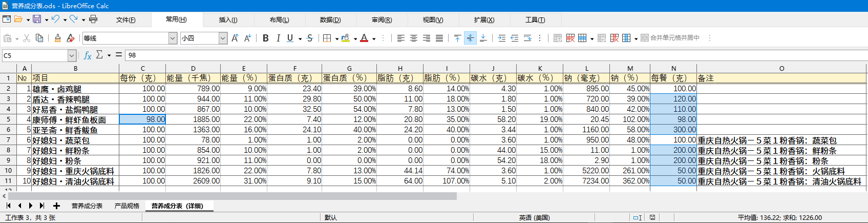Save the document with the floppy icon
Viewport: 868px width, 223px height.
tap(37, 19)
